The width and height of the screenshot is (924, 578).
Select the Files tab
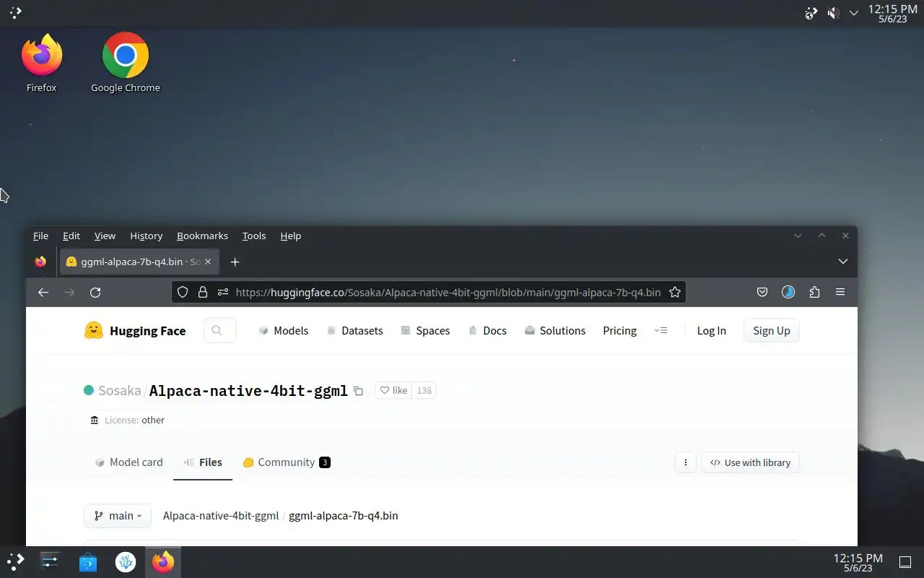[203, 462]
